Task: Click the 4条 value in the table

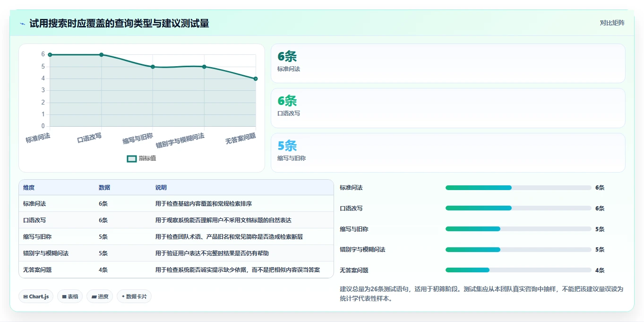Action: tap(103, 270)
